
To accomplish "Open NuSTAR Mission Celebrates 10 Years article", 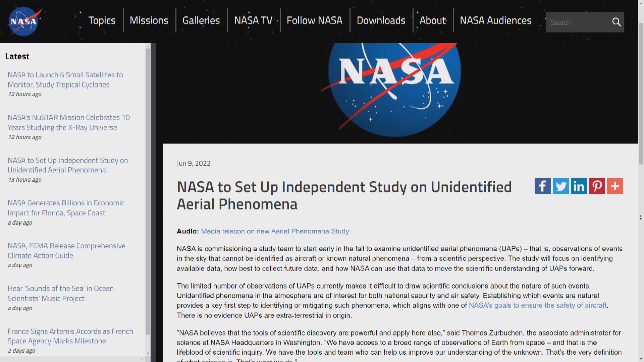I will [68, 122].
